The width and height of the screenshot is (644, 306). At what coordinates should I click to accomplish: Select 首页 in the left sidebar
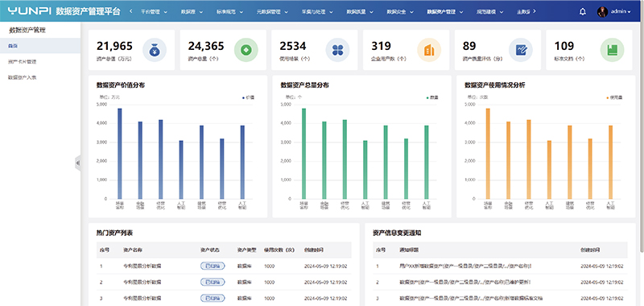tap(40, 46)
